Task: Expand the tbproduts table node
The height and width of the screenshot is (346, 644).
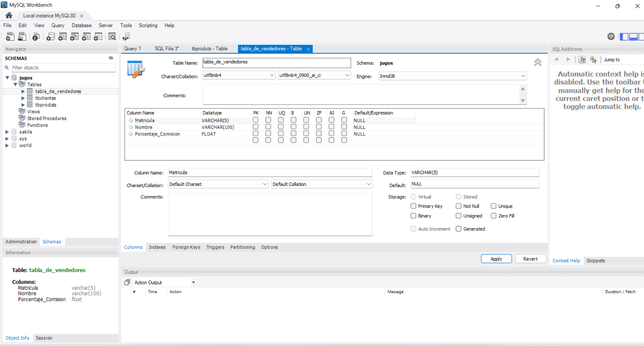Action: tap(23, 105)
